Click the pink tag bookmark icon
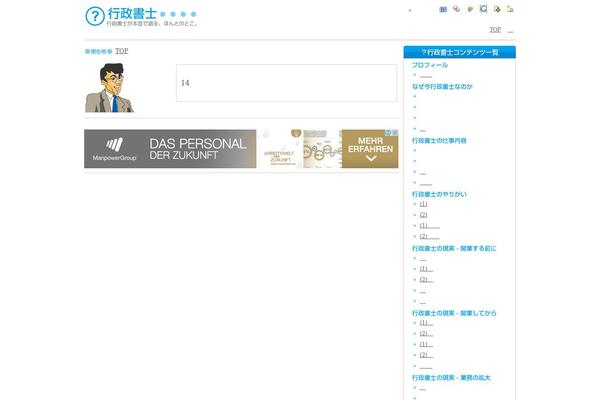This screenshot has height=400, width=600. 457,9
